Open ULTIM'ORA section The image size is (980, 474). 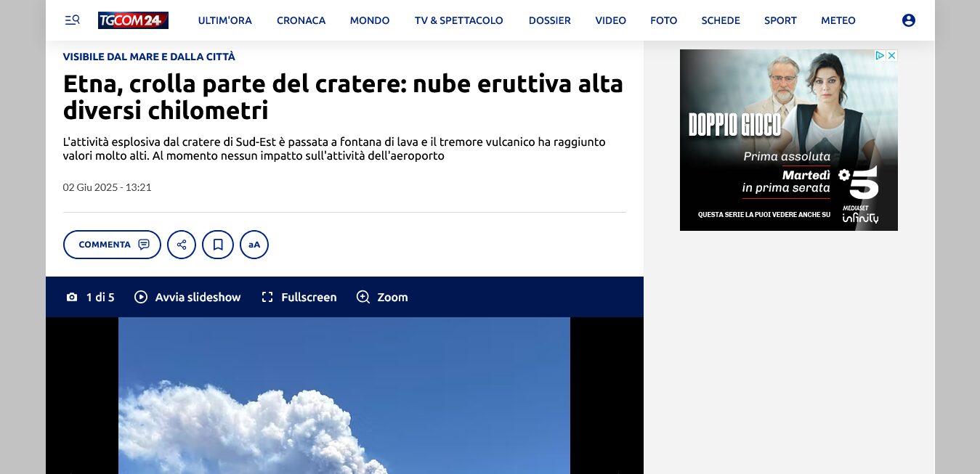pos(225,20)
